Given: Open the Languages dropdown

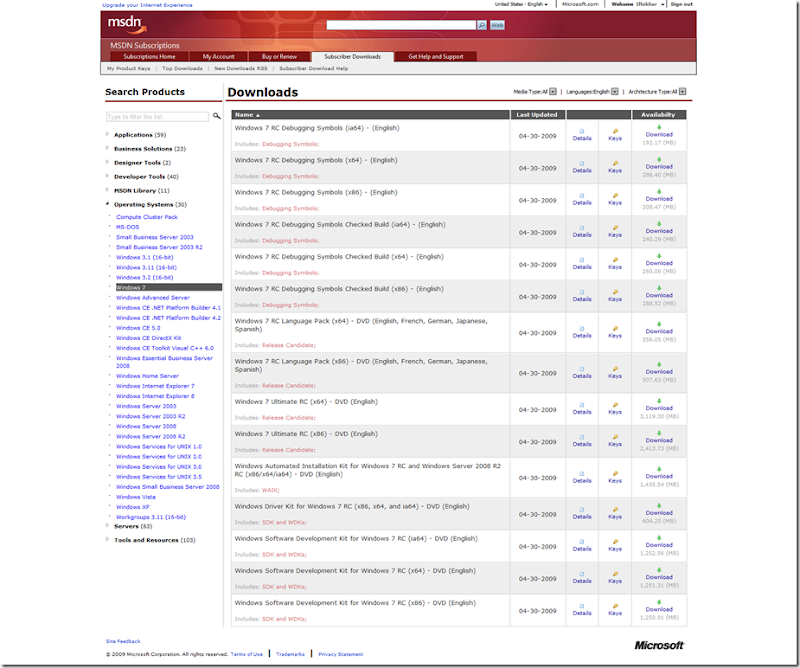Looking at the screenshot, I should click(x=615, y=92).
